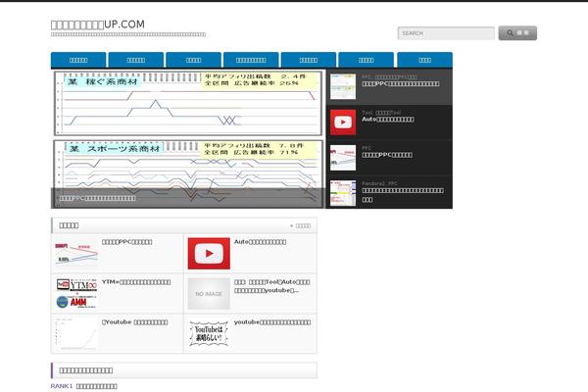Open the last blue navigation menu item
The image size is (588, 392).
(424, 60)
